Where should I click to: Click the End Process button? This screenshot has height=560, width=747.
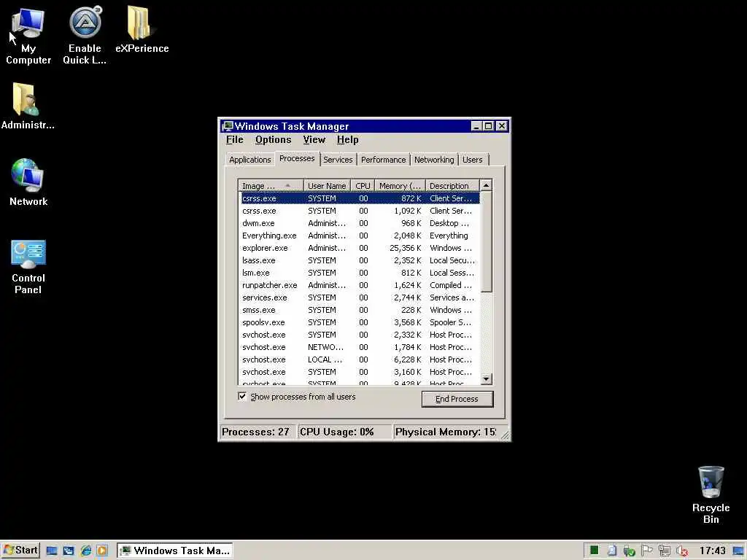pyautogui.click(x=457, y=399)
